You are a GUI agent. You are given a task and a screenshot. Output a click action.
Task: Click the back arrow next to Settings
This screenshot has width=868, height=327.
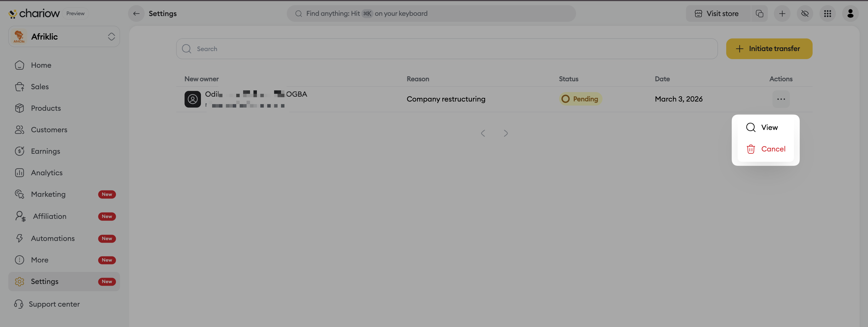(136, 13)
